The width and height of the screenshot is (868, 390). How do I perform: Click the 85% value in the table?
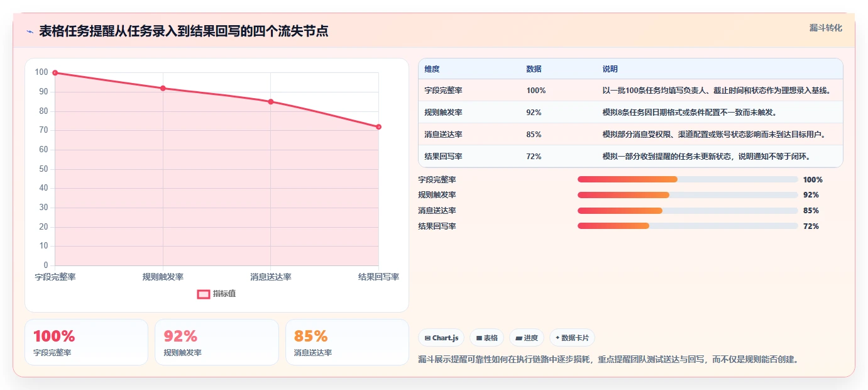(534, 135)
